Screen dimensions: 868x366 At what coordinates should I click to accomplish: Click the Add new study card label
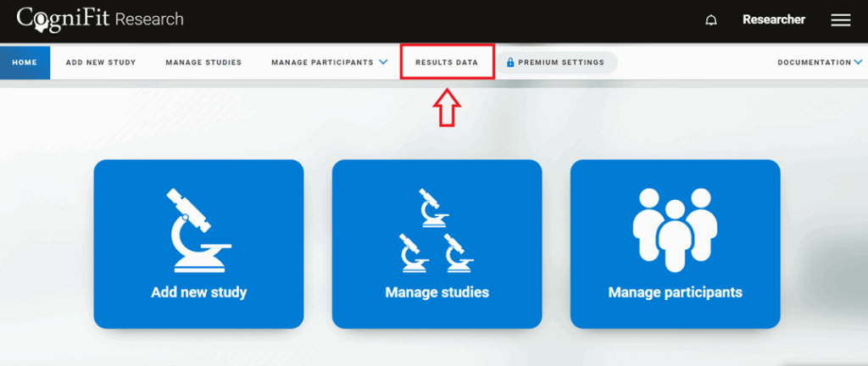pos(198,292)
